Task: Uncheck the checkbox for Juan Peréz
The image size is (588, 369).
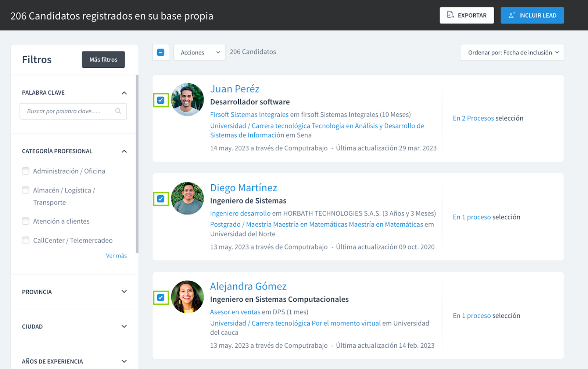Action: pos(161,100)
